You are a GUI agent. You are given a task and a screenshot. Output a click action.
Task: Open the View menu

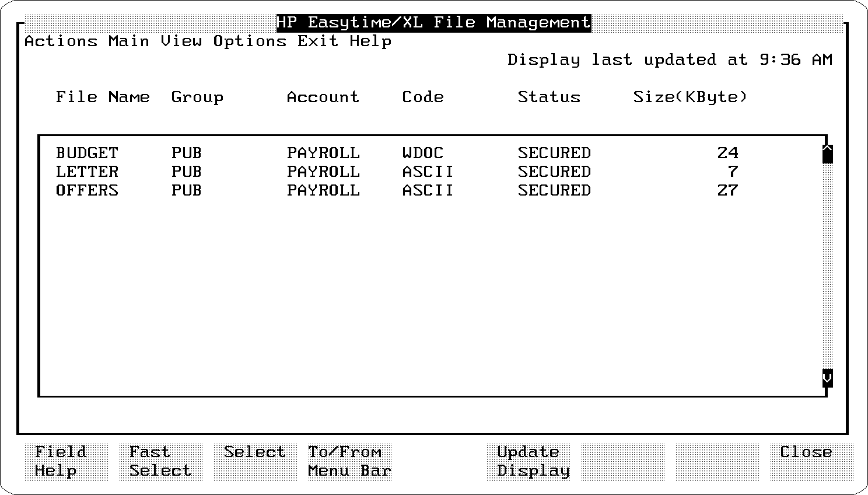[x=181, y=41]
